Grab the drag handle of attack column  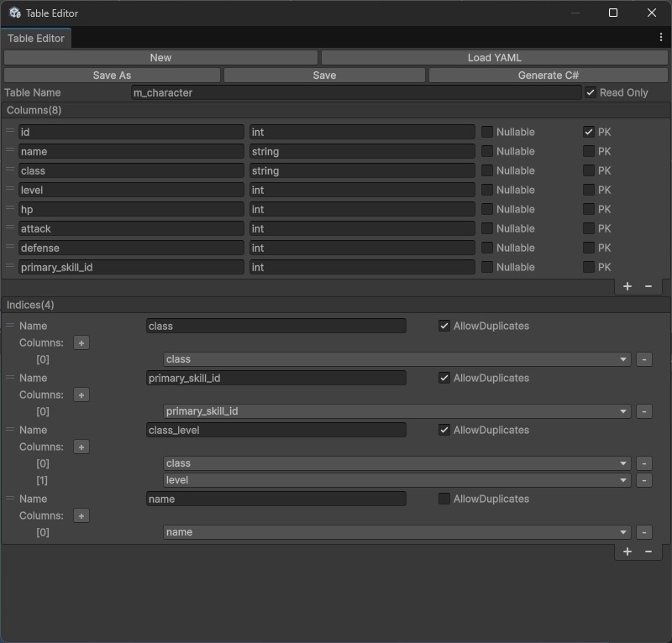click(10, 227)
